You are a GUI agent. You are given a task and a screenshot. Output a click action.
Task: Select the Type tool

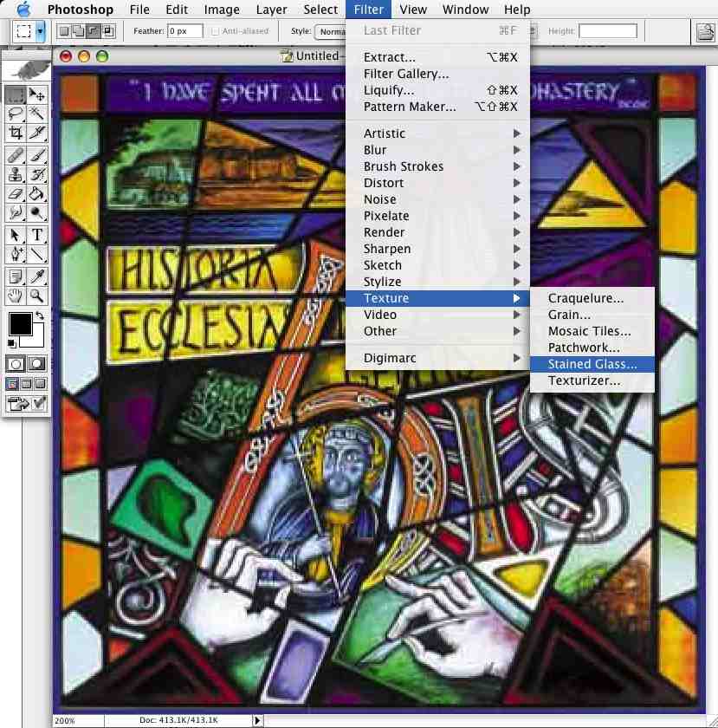(36, 236)
